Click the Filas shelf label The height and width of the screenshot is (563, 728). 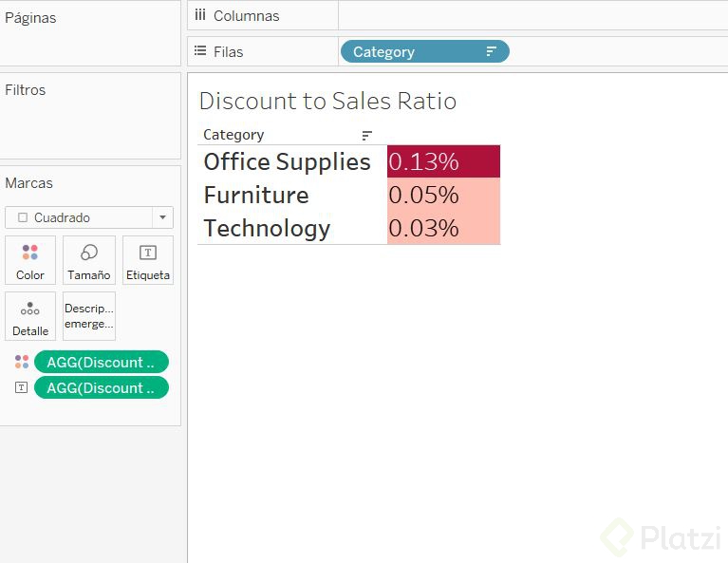click(x=228, y=51)
